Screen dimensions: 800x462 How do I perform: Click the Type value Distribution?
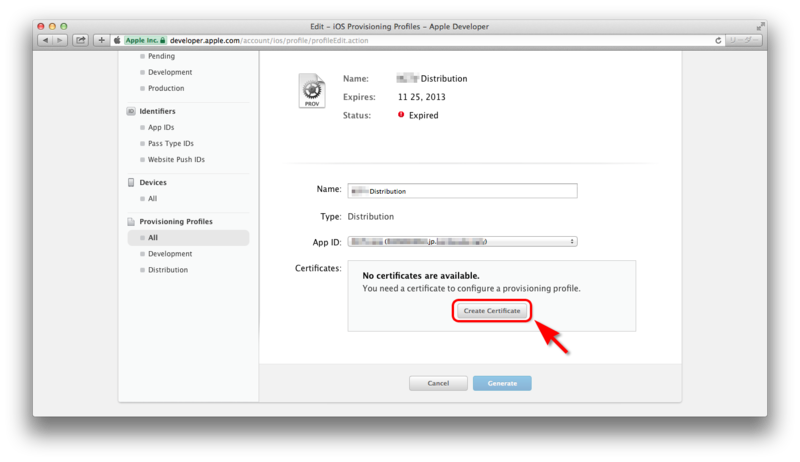point(370,217)
